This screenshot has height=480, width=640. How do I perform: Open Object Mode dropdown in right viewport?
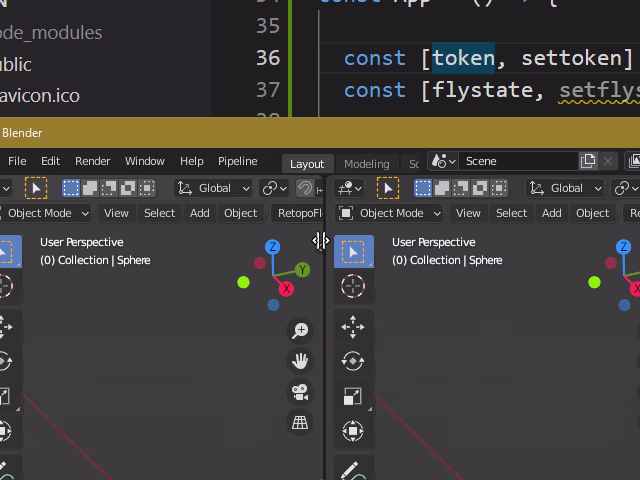point(390,213)
